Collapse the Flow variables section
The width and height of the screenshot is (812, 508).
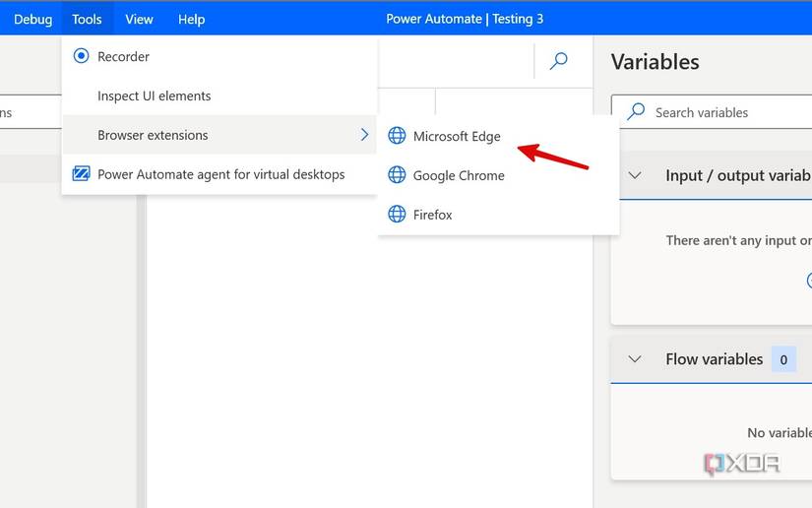635,359
